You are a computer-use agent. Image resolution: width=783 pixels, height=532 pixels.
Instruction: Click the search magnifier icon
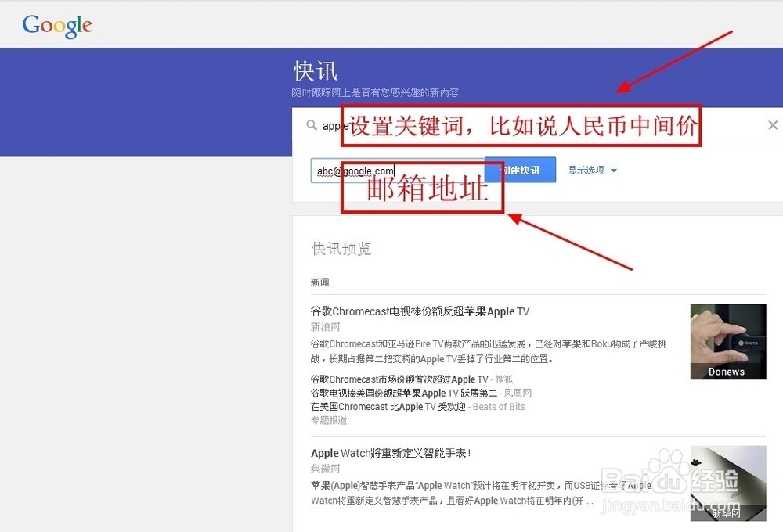(x=312, y=124)
